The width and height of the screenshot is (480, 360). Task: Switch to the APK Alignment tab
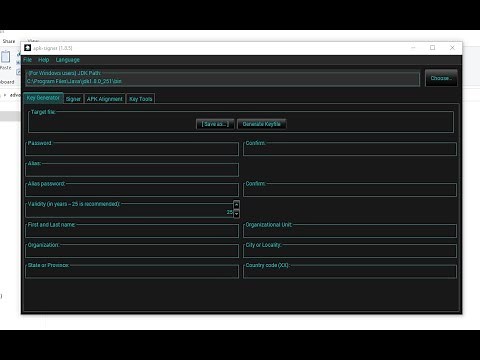coord(105,99)
